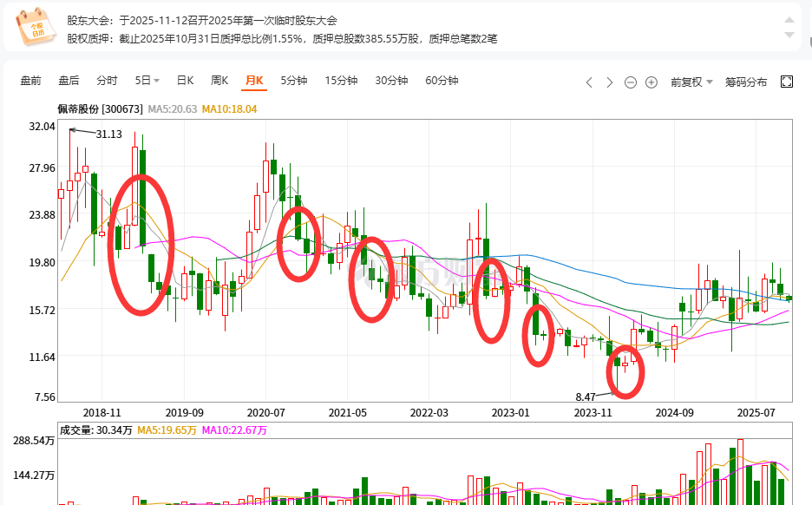The width and height of the screenshot is (812, 505).
Task: Open the 股权质押 pledge info line
Action: [x=282, y=39]
